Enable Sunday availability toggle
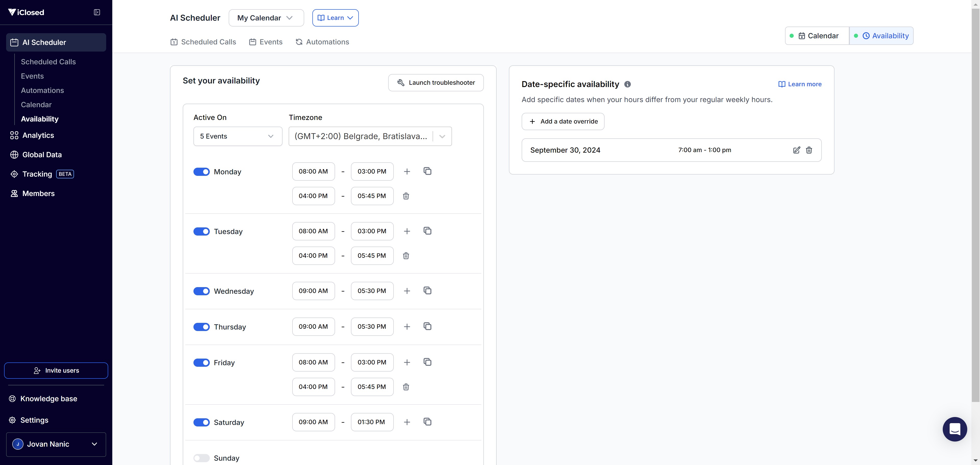 click(x=201, y=458)
